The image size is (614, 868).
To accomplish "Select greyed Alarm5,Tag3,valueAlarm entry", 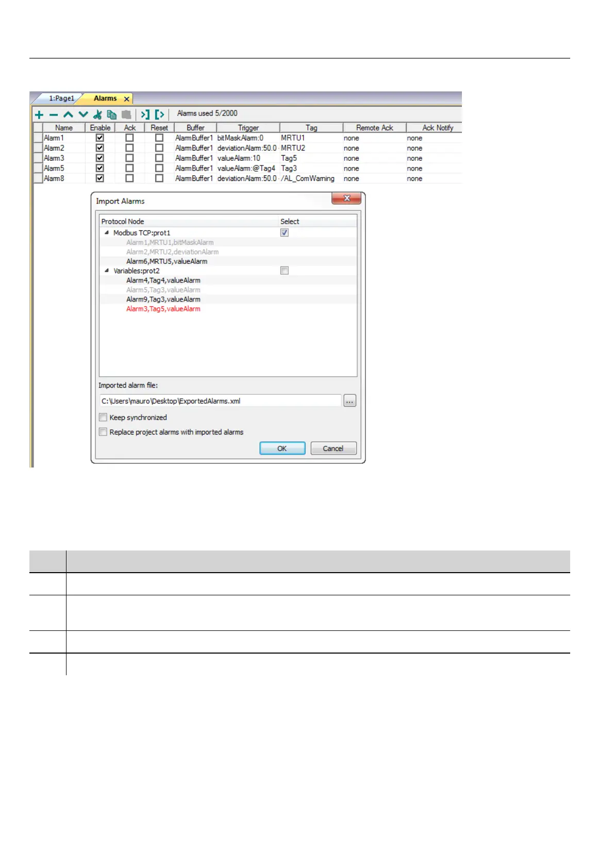I will pos(163,290).
